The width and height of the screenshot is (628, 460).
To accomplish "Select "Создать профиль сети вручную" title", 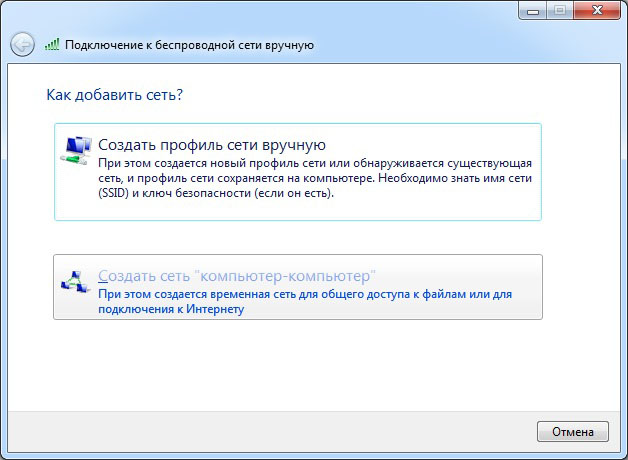I will pyautogui.click(x=212, y=145).
